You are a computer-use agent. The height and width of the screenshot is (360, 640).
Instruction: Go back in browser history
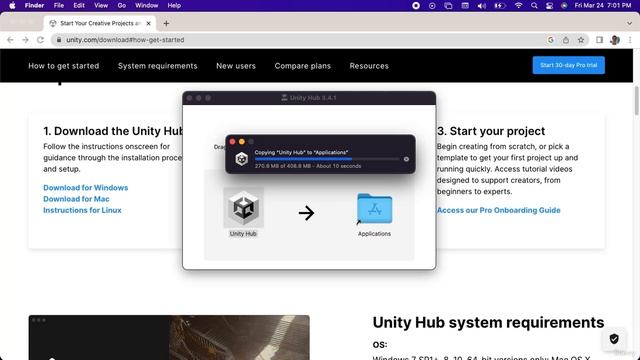point(10,40)
